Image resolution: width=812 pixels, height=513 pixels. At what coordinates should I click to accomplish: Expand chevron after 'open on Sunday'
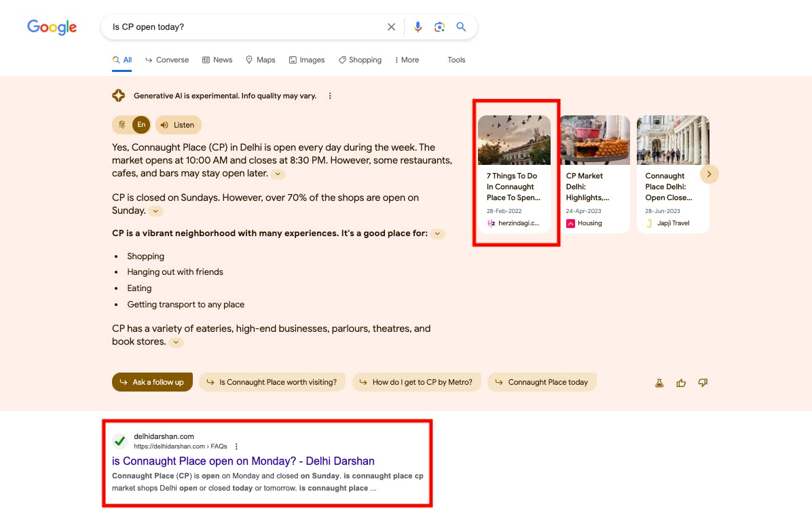tap(156, 211)
